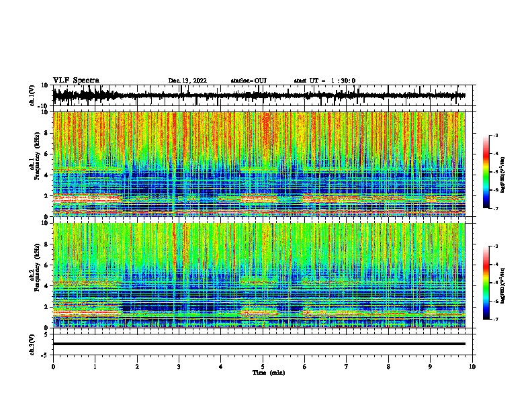The height and width of the screenshot is (411, 532).
Task: Click Time axis tick label "4"
Action: click(221, 367)
